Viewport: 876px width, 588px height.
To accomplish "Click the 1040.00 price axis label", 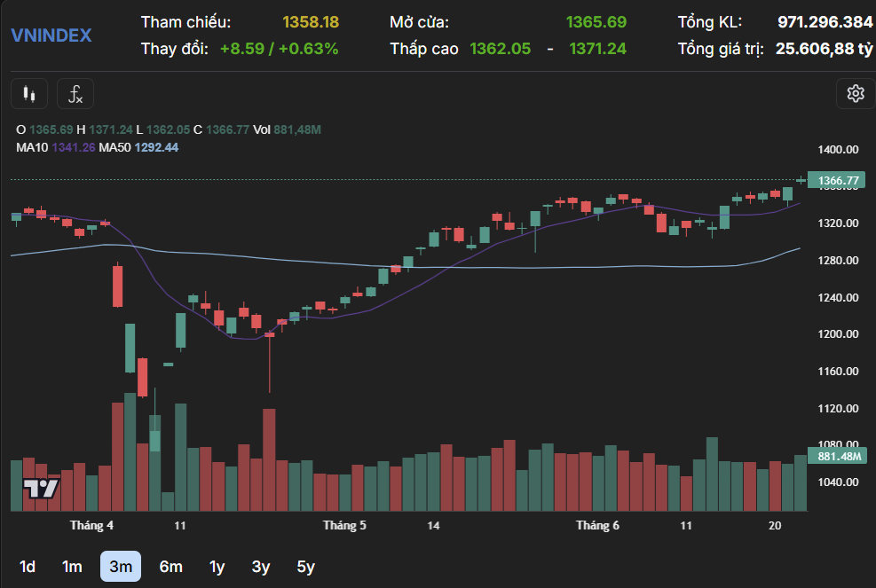I will coord(838,482).
